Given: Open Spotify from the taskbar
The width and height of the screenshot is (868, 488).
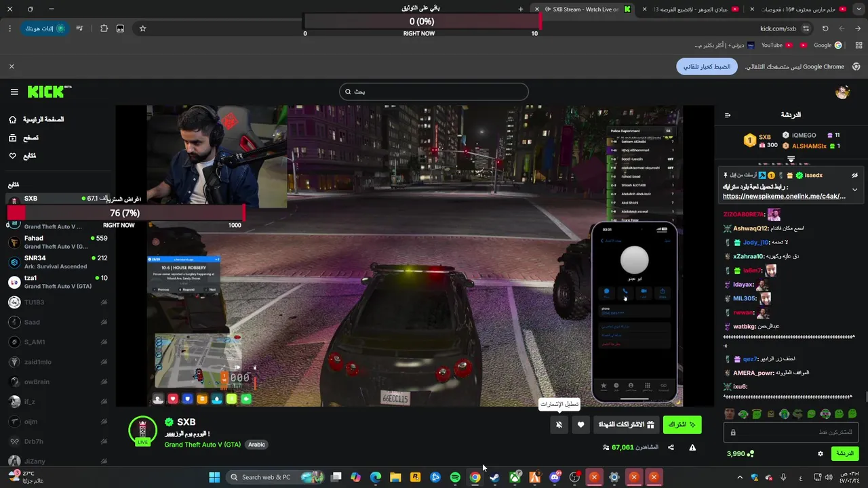Looking at the screenshot, I should 455,477.
